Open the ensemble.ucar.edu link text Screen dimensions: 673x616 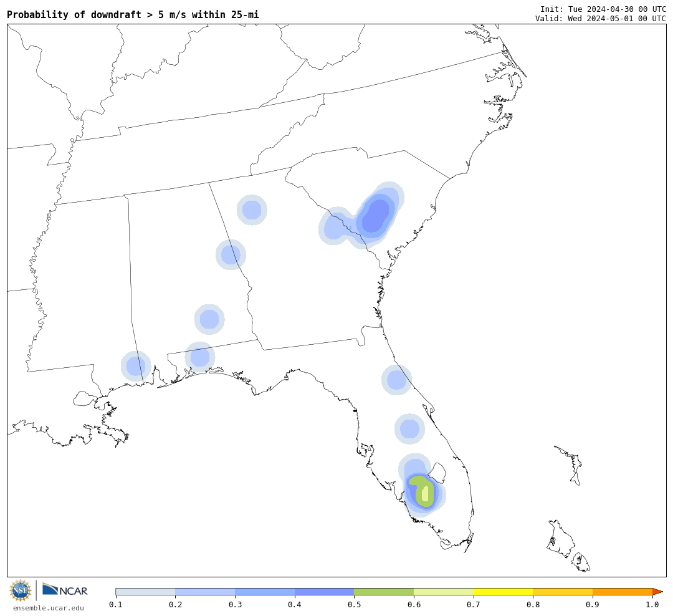click(49, 608)
